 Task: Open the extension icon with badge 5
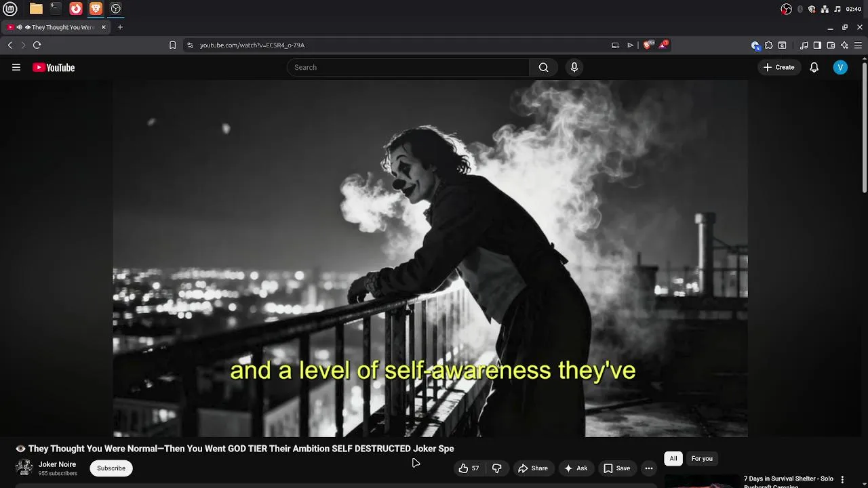(755, 45)
